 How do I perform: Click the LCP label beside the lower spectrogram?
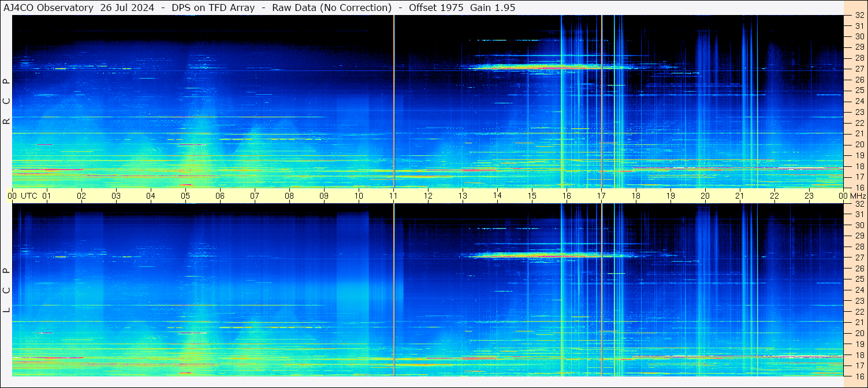pos(6,290)
